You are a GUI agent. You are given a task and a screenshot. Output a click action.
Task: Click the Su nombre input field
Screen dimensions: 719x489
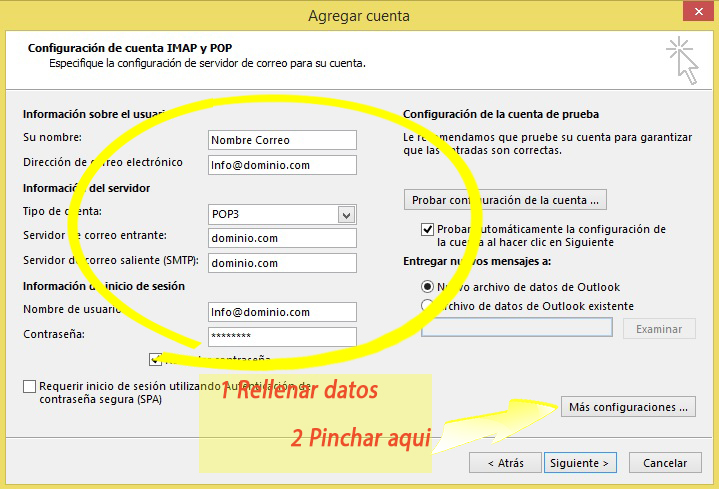pyautogui.click(x=282, y=140)
